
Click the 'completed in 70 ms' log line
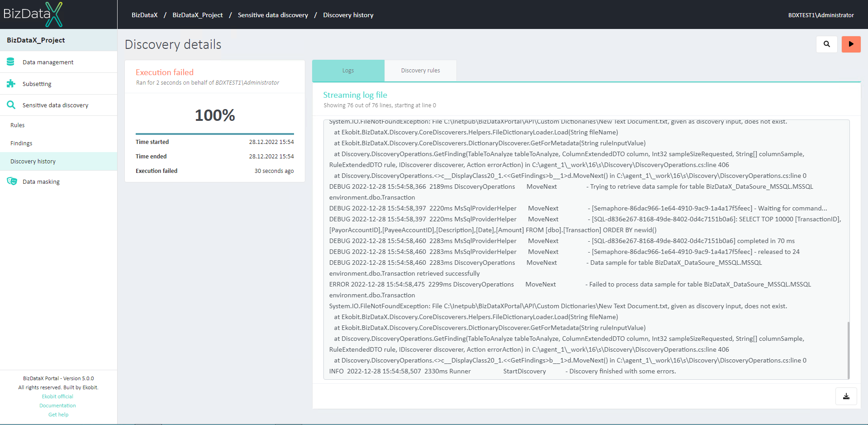coord(562,241)
